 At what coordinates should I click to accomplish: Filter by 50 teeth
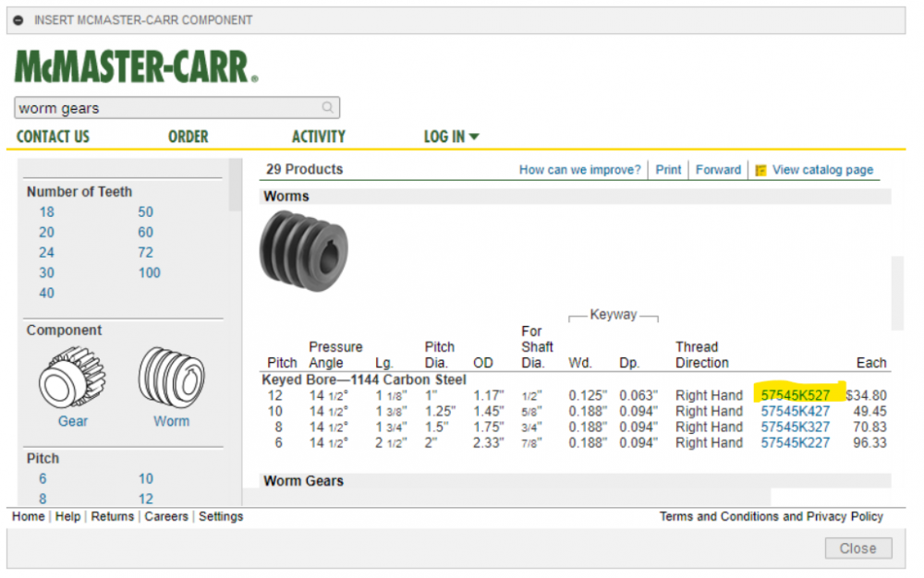tap(146, 211)
